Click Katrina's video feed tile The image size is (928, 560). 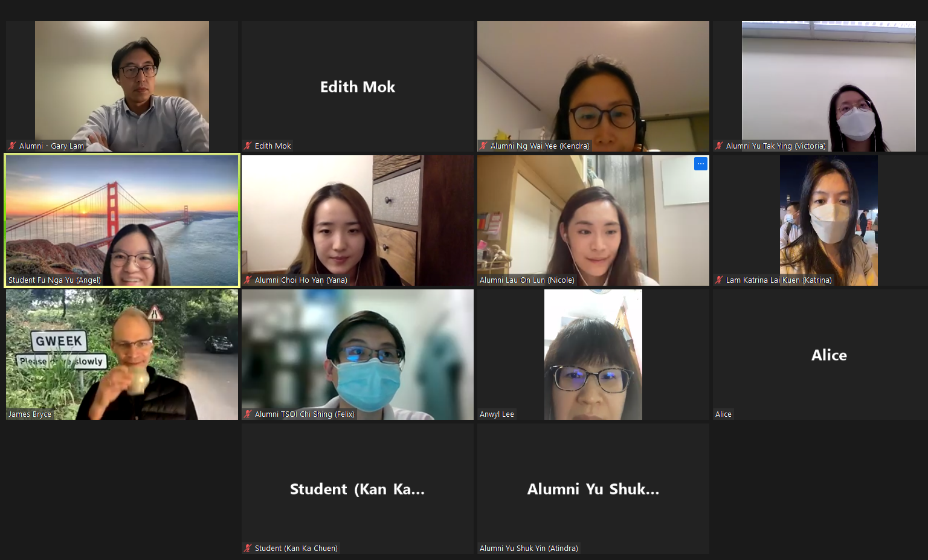829,220
